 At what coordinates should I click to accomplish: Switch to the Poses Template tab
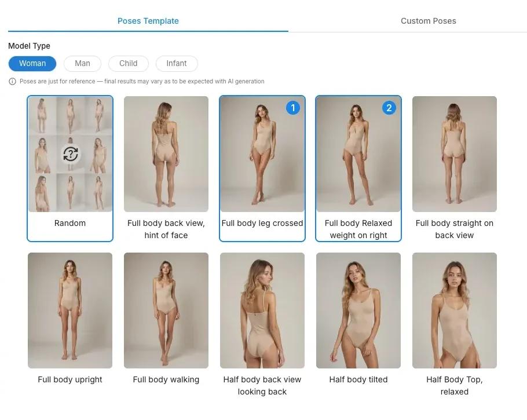[148, 20]
